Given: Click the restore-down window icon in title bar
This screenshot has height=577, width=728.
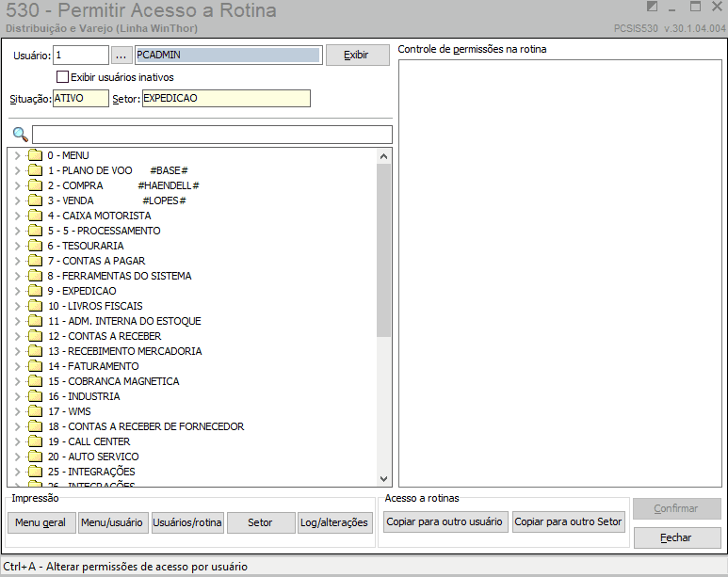Looking at the screenshot, I should click(652, 7).
